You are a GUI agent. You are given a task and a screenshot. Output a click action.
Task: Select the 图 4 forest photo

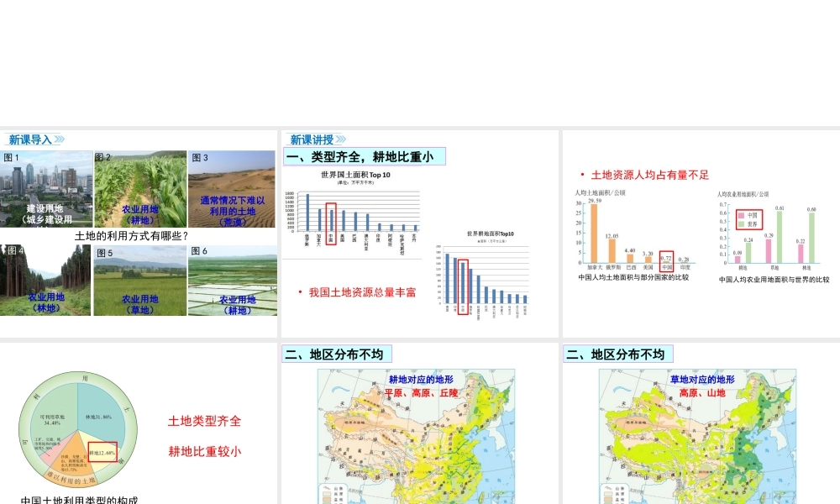pyautogui.click(x=45, y=280)
